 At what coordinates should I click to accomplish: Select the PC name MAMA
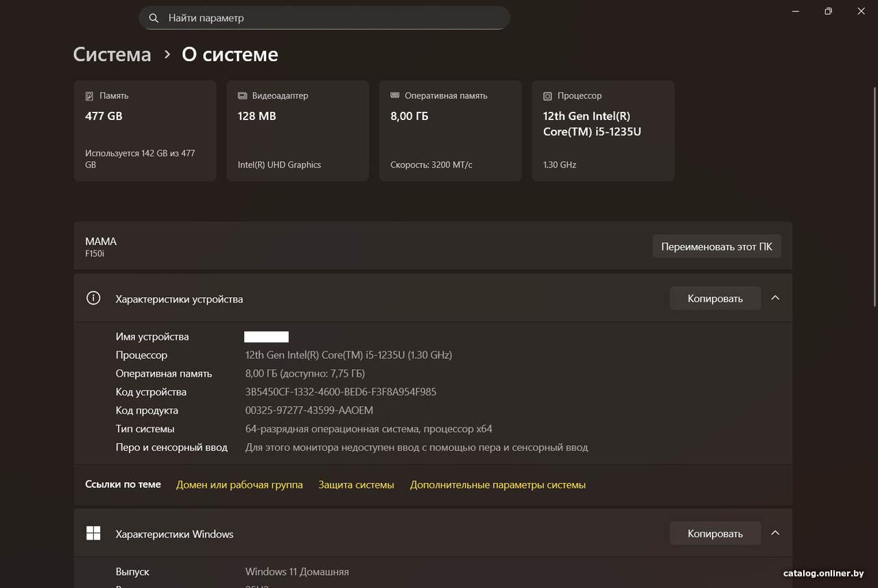tap(101, 242)
